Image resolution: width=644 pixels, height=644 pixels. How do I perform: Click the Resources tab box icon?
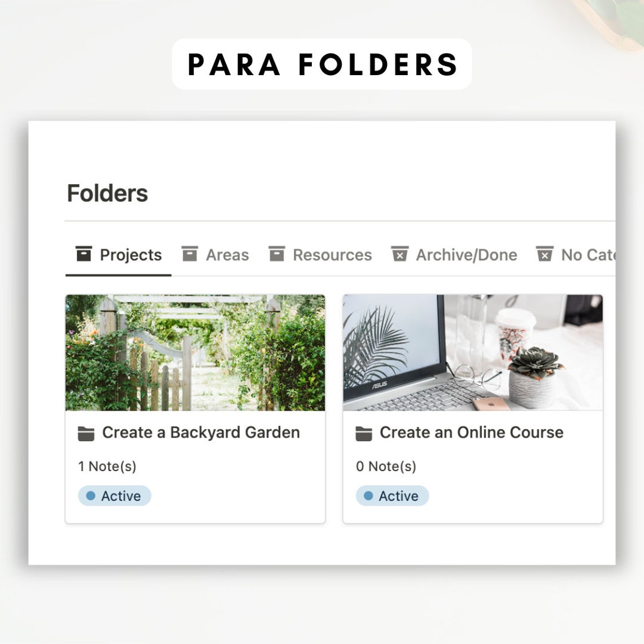pos(277,254)
